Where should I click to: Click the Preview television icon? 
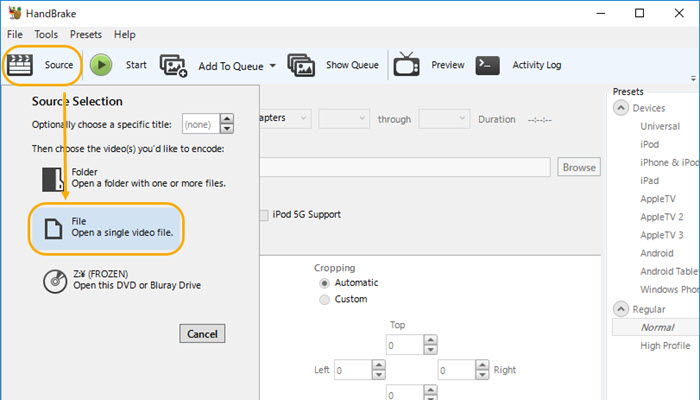406,64
